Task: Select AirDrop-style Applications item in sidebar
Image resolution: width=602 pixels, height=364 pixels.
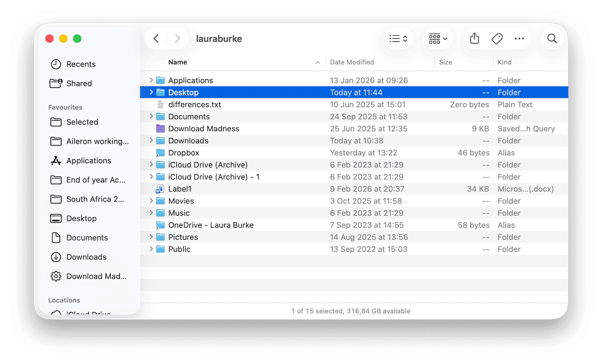Action: [x=89, y=160]
